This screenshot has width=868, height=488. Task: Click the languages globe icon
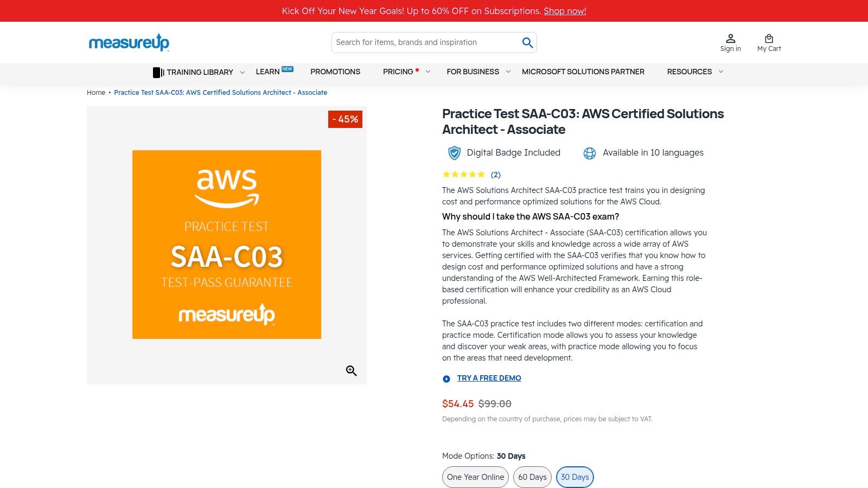click(589, 153)
